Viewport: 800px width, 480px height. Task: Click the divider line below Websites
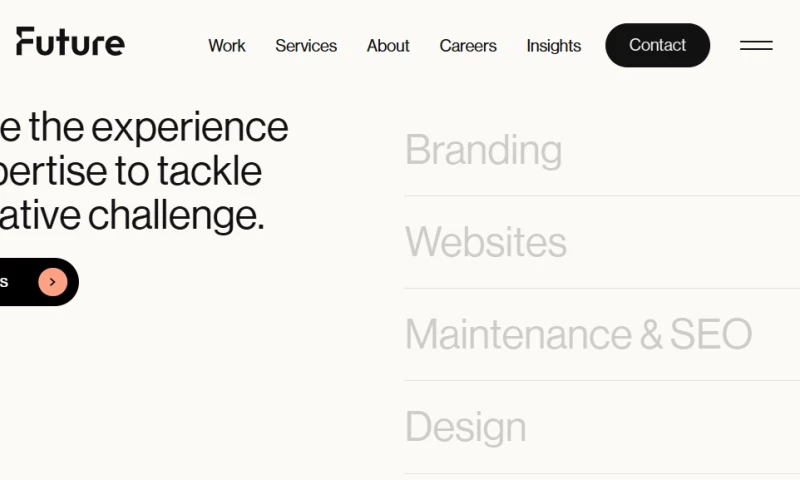click(600, 288)
